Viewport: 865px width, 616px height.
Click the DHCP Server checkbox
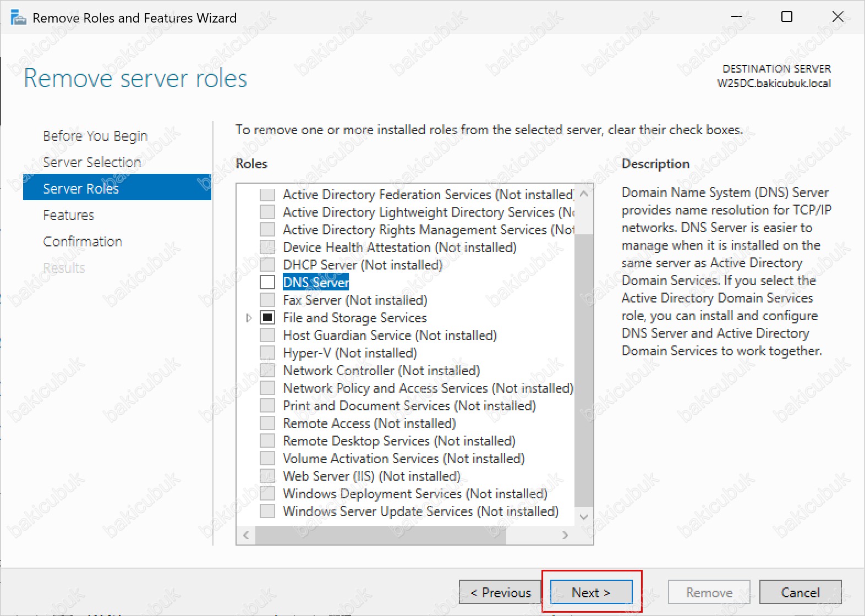tap(267, 265)
